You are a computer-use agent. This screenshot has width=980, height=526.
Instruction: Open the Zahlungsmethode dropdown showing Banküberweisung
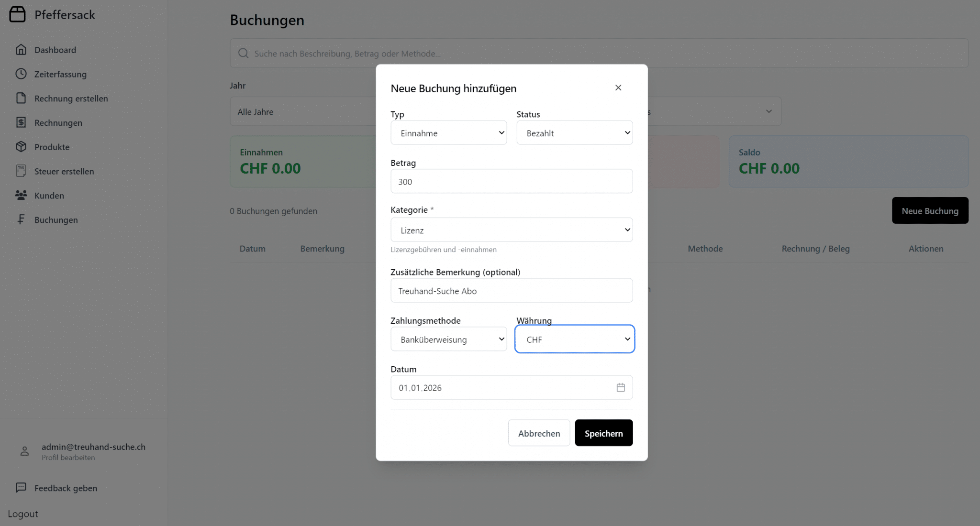(448, 340)
